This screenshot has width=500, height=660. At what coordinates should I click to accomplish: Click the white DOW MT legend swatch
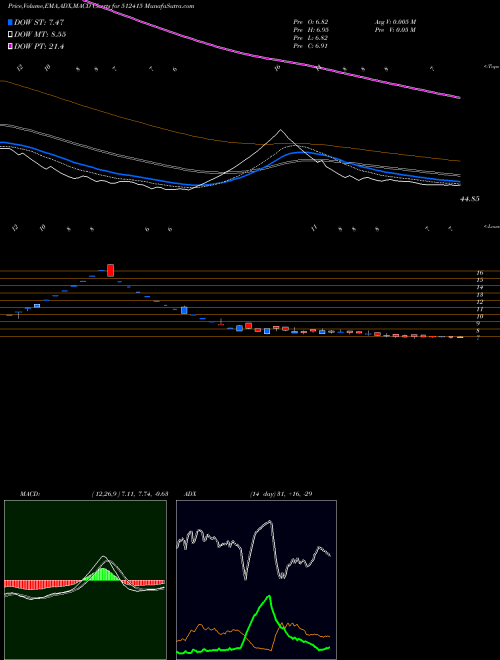pyautogui.click(x=11, y=35)
